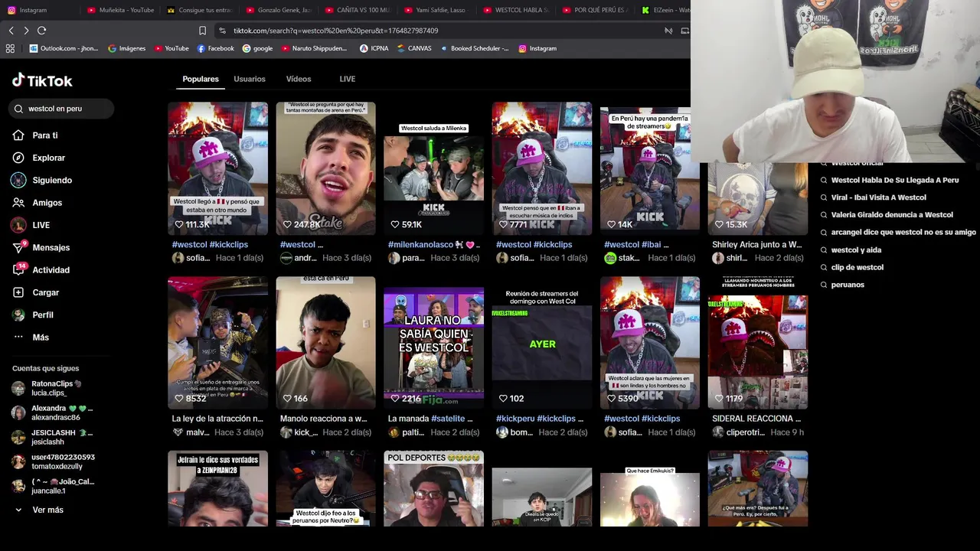This screenshot has width=980, height=551.
Task: Open the Amigos sidebar icon
Action: click(18, 203)
